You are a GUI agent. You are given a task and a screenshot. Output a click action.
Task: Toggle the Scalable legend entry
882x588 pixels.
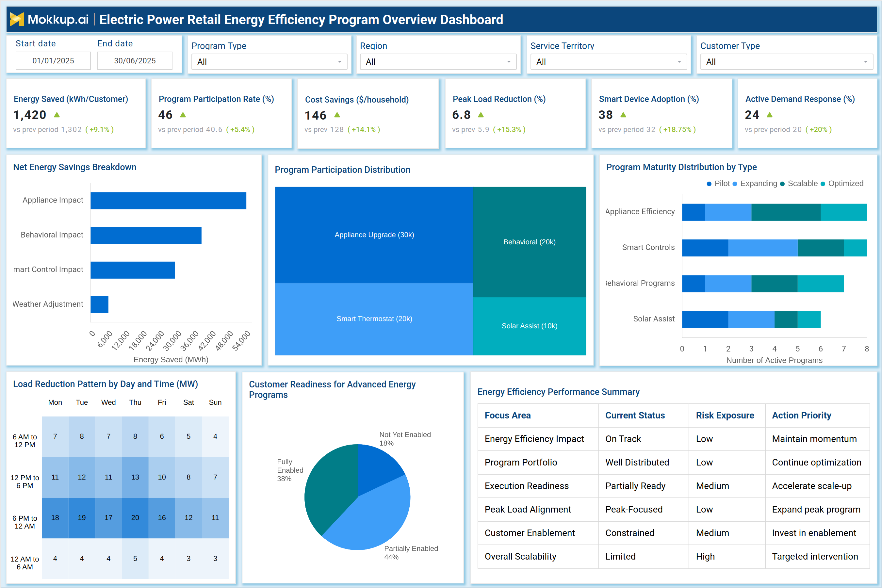coord(799,183)
